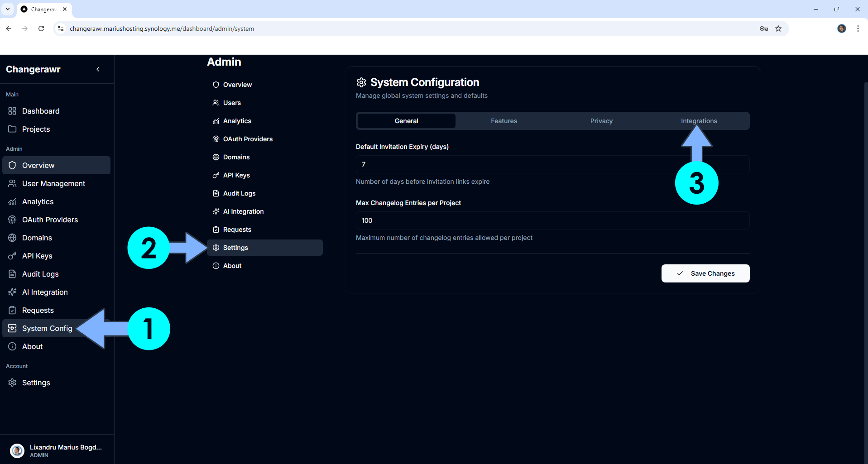Switch to the General tab
Viewport: 868px width, 464px height.
[406, 121]
